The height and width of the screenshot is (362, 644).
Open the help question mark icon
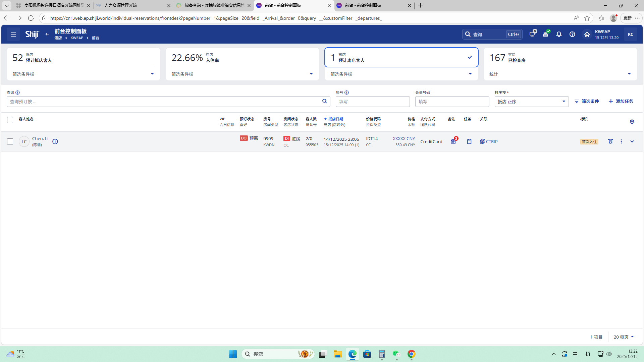pos(572,34)
